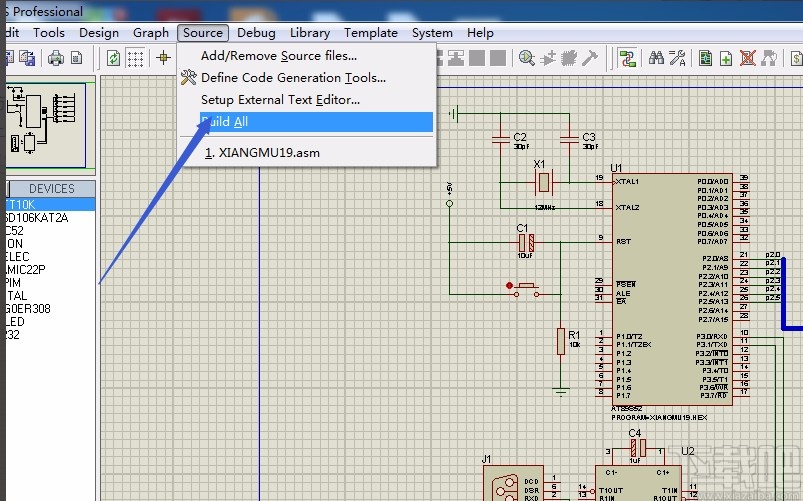Click the schematic overview thumbnail
The image size is (803, 501).
pos(46,124)
